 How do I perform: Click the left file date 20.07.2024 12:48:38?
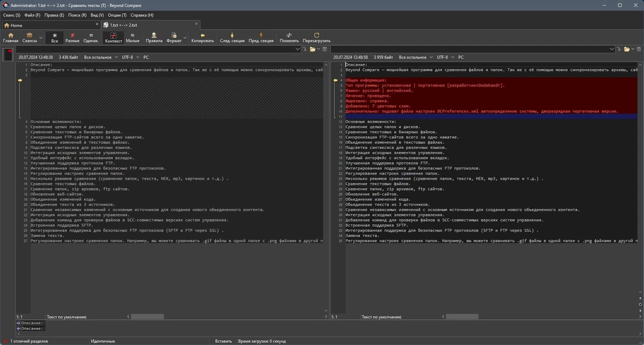[x=35, y=57]
